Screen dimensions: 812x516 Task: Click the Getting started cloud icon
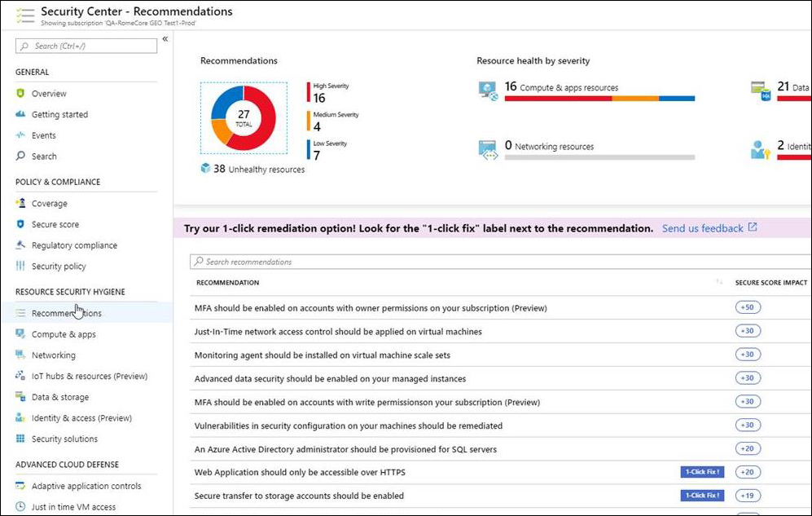20,114
